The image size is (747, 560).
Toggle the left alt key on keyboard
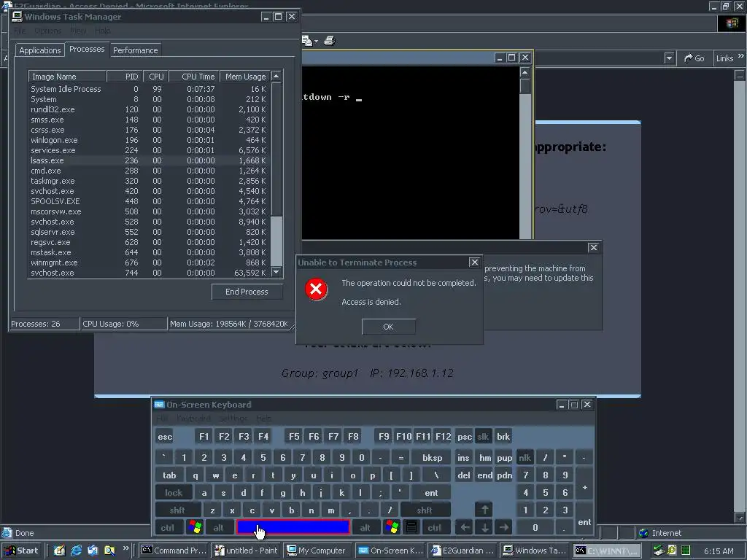click(218, 527)
